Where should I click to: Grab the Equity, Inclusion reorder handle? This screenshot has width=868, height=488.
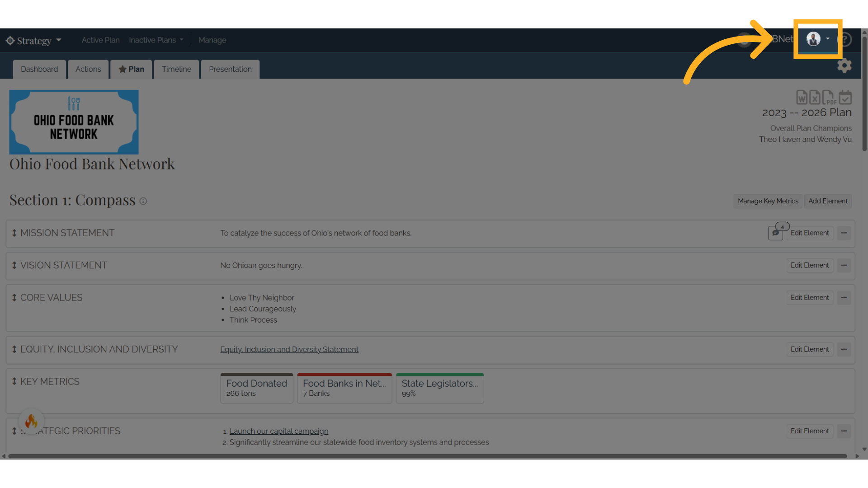click(14, 349)
